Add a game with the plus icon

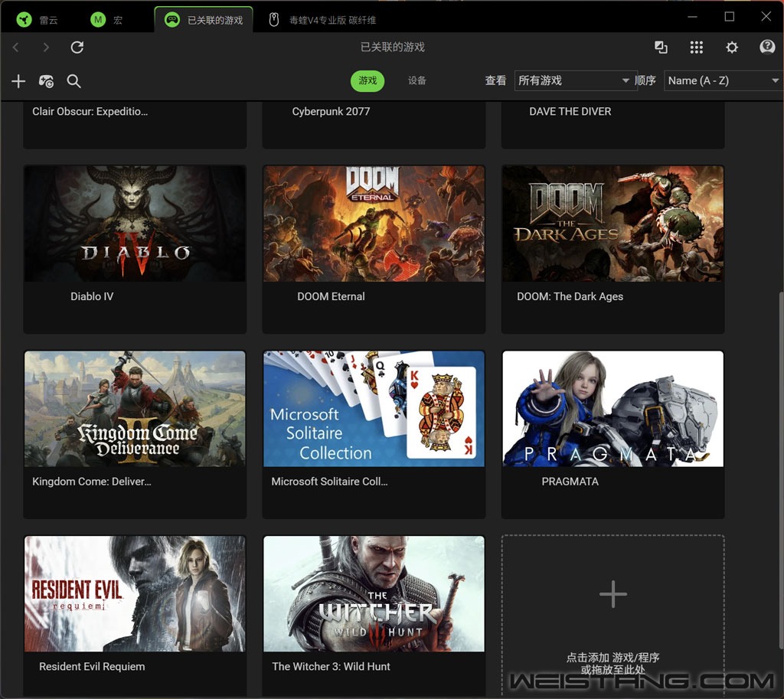click(18, 81)
